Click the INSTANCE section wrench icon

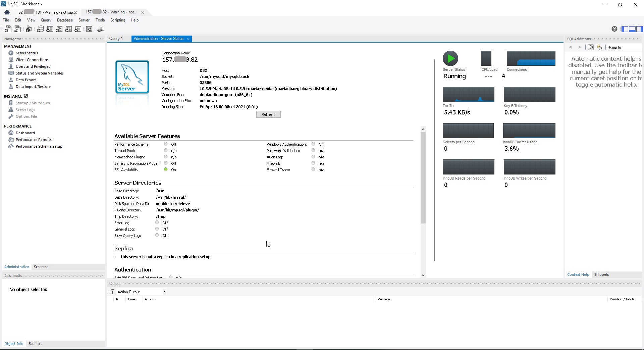[26, 96]
